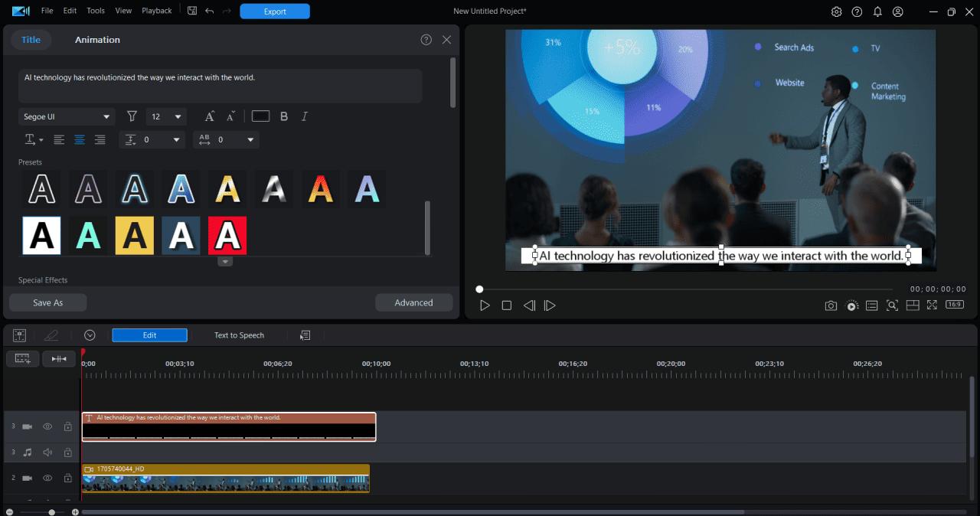Increase font size with the A-up icon
Image resolution: width=980 pixels, height=516 pixels.
click(x=209, y=116)
